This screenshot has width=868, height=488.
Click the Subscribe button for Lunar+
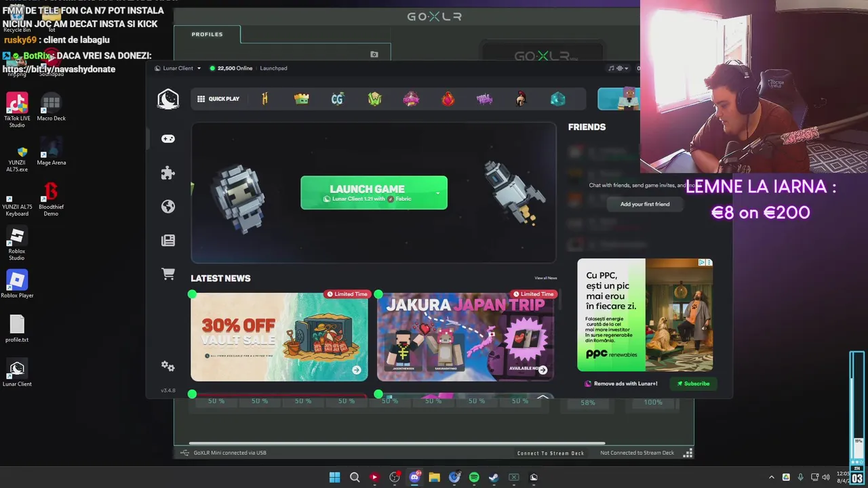[x=693, y=384]
